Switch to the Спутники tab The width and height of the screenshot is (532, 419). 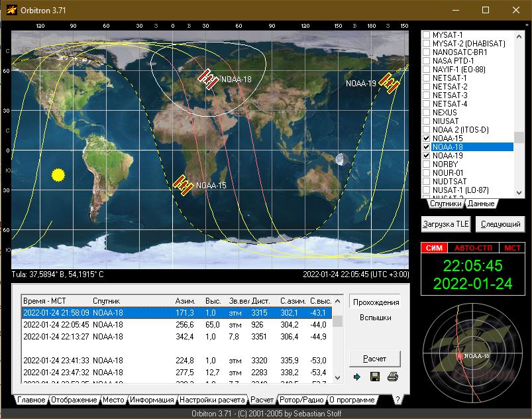point(445,204)
